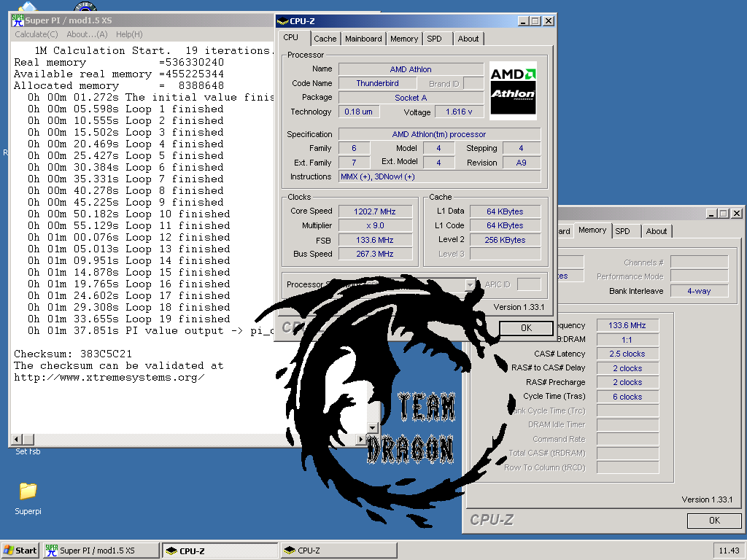
Task: Click the Level 2 cache value 256 KBytes
Action: (505, 240)
